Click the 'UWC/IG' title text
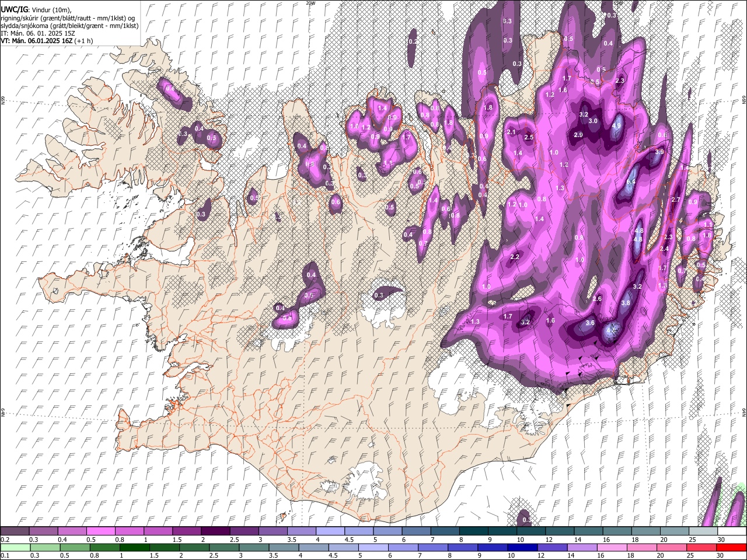 click(14, 9)
